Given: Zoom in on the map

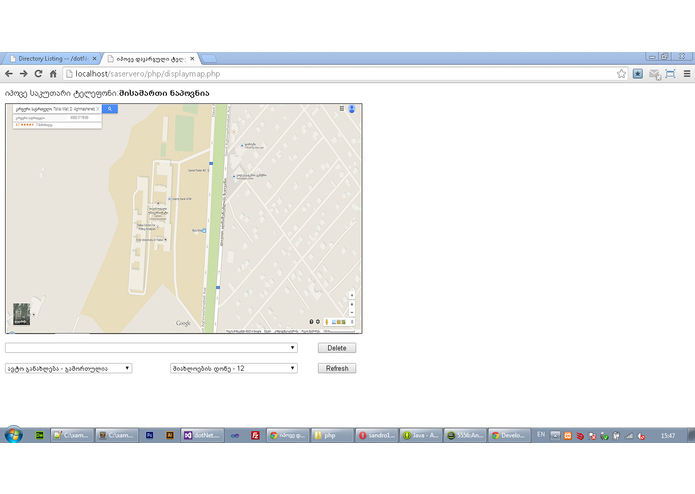Looking at the screenshot, I should click(352, 304).
